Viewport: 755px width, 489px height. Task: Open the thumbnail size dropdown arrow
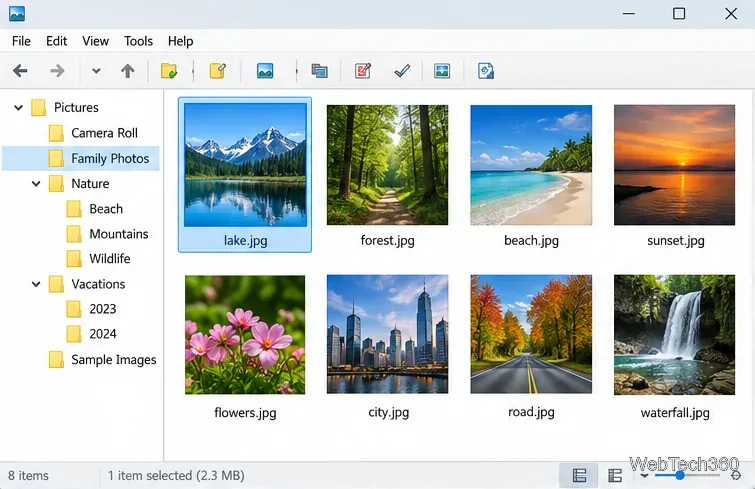[x=644, y=476]
